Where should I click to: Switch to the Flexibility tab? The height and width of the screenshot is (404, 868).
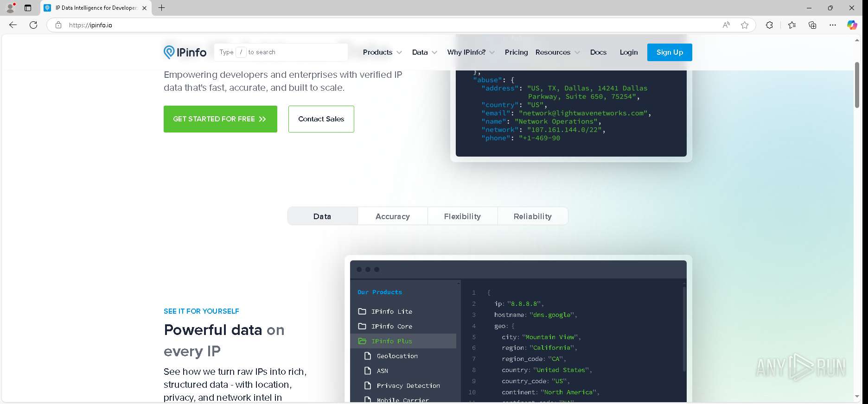coord(463,216)
